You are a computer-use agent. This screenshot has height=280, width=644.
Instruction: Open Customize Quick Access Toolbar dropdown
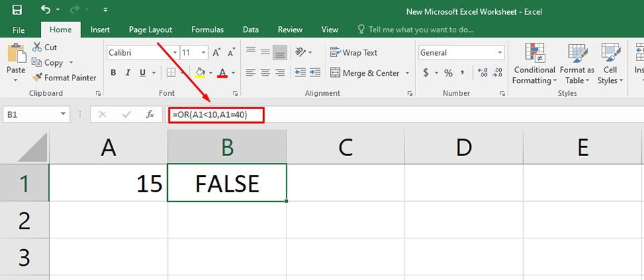[105, 9]
